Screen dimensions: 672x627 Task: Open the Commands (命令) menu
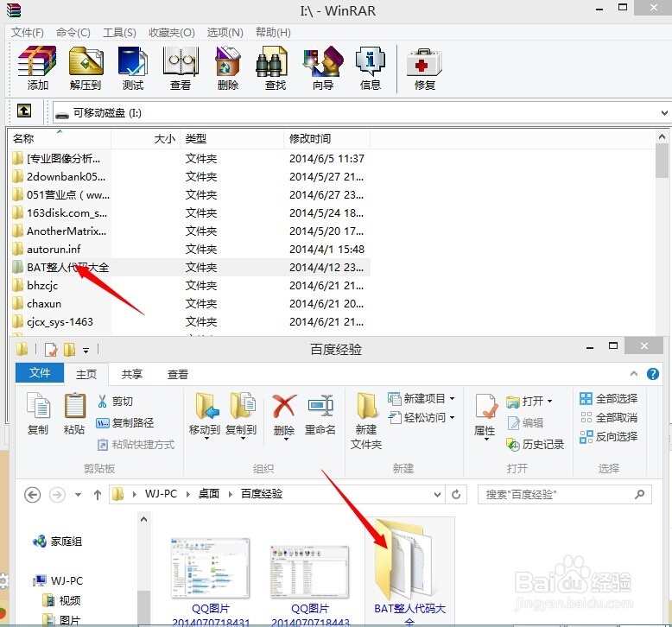[73, 33]
